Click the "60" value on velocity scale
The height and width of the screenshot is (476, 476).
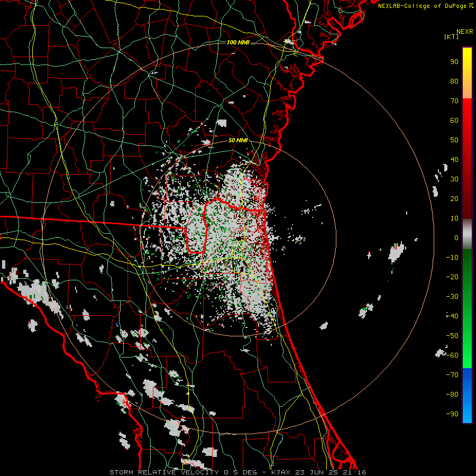(454, 121)
